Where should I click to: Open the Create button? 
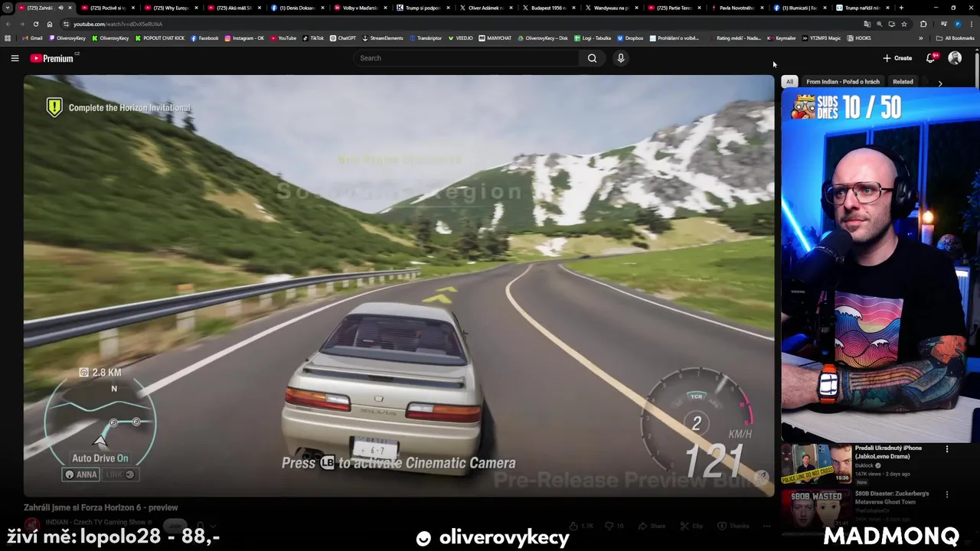(897, 58)
